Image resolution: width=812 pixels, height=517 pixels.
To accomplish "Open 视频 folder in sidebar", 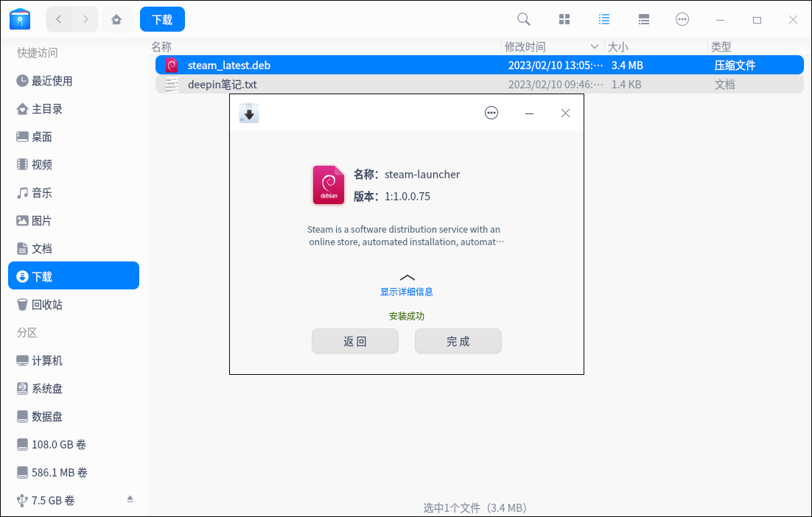I will point(74,164).
